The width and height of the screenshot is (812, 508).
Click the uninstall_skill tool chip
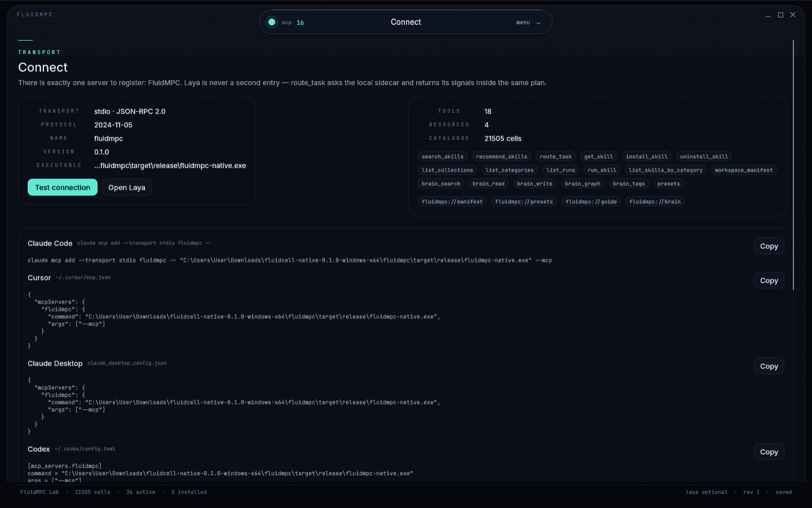[704, 157]
